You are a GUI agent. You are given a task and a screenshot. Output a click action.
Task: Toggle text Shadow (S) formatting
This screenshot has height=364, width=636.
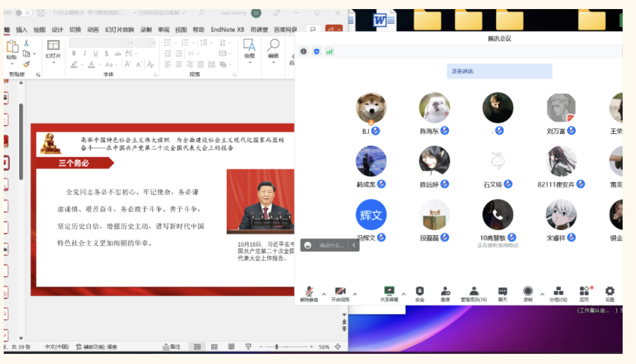pos(106,53)
